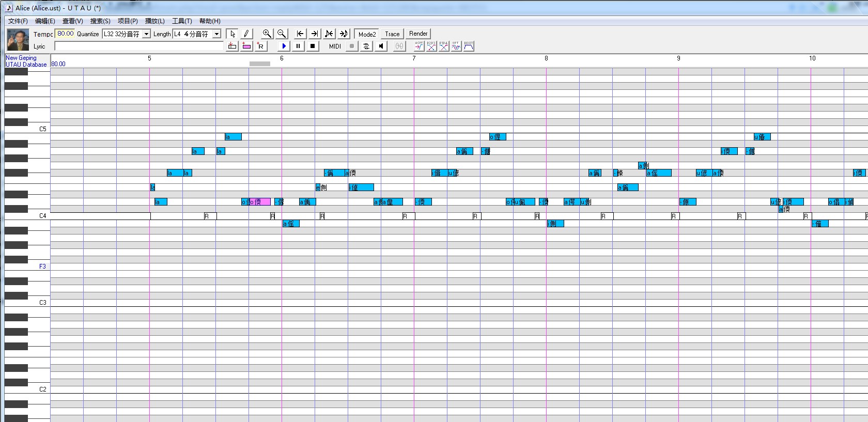Toggle the speaker mute icon
This screenshot has height=422, width=868.
click(381, 46)
